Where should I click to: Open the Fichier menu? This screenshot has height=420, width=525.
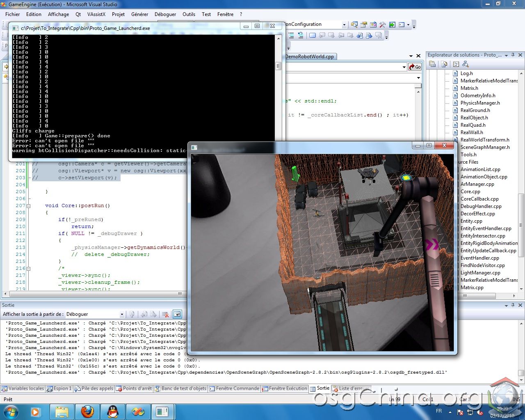click(x=12, y=14)
